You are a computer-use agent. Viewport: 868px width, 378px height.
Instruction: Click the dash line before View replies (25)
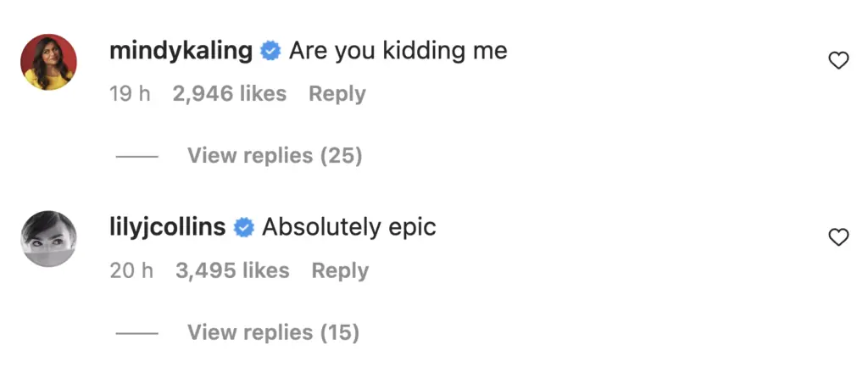pos(136,157)
